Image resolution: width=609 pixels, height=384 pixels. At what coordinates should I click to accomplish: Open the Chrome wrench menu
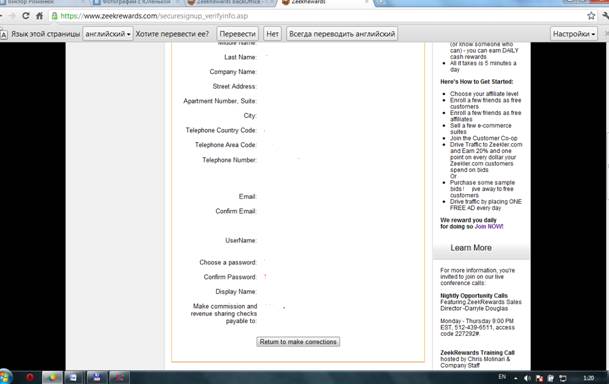(605, 16)
